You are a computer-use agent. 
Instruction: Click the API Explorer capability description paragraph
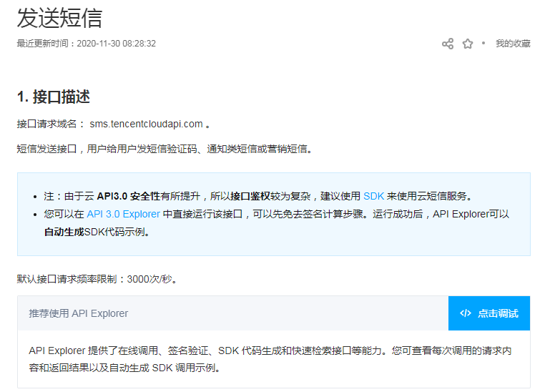click(x=270, y=359)
